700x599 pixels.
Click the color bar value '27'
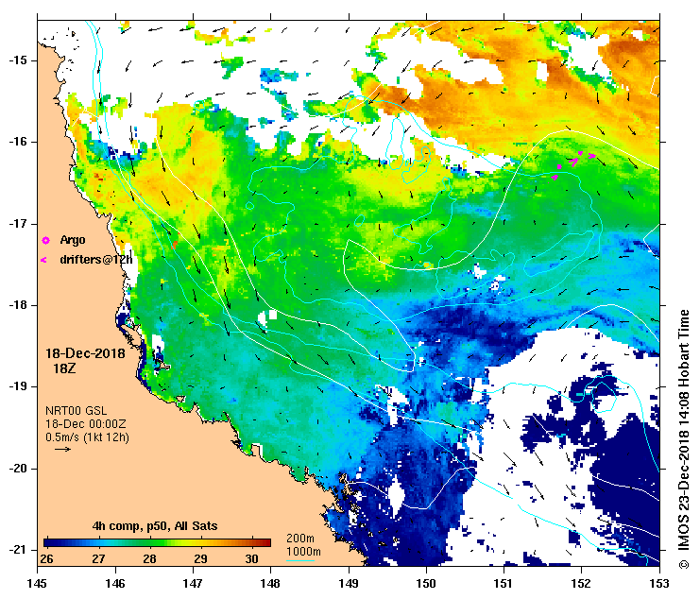tap(98, 558)
